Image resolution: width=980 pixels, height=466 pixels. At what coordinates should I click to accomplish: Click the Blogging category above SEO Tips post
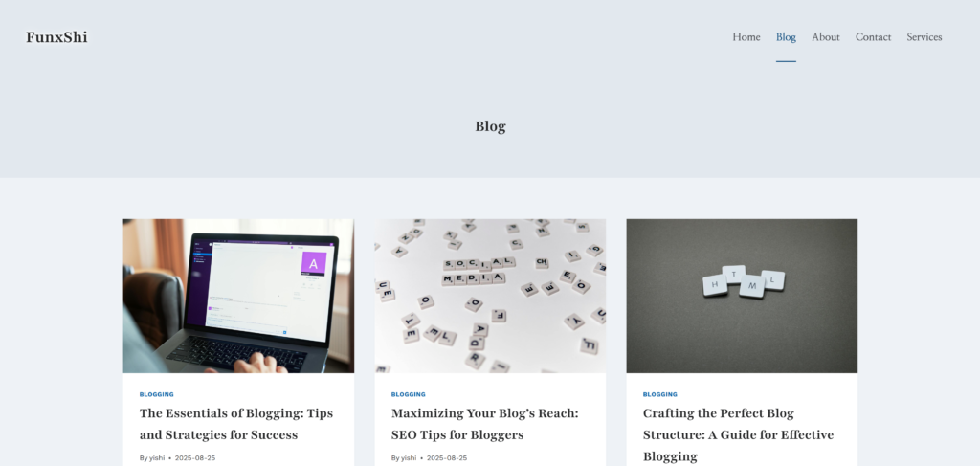(408, 395)
